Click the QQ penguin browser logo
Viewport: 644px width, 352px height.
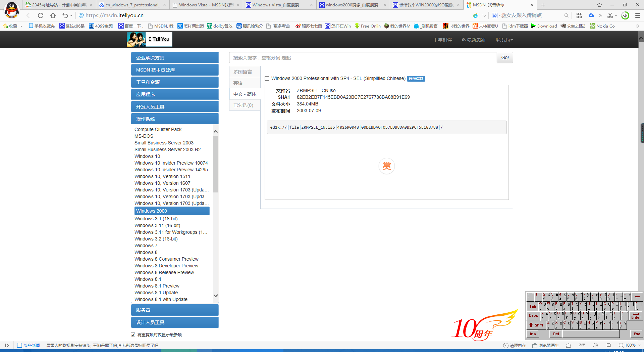click(x=12, y=10)
